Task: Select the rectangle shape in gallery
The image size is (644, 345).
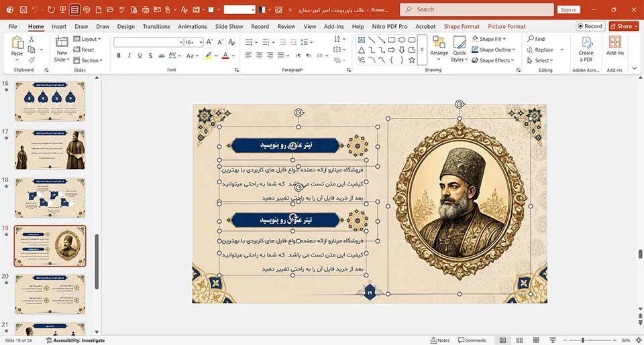Action: point(392,40)
